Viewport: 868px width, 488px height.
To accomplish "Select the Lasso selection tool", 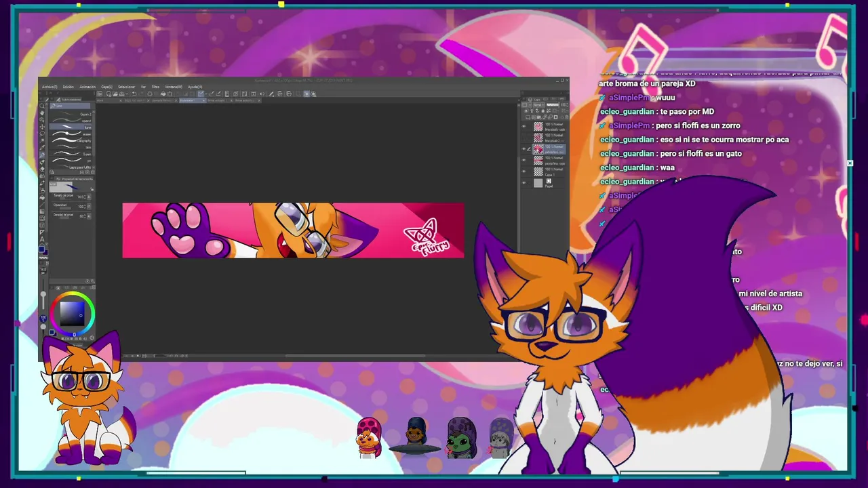I will click(42, 134).
